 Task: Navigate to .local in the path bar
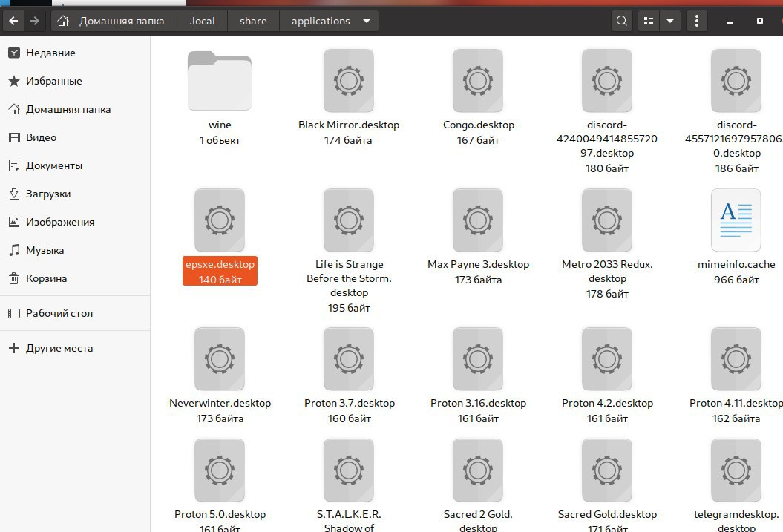pos(202,21)
